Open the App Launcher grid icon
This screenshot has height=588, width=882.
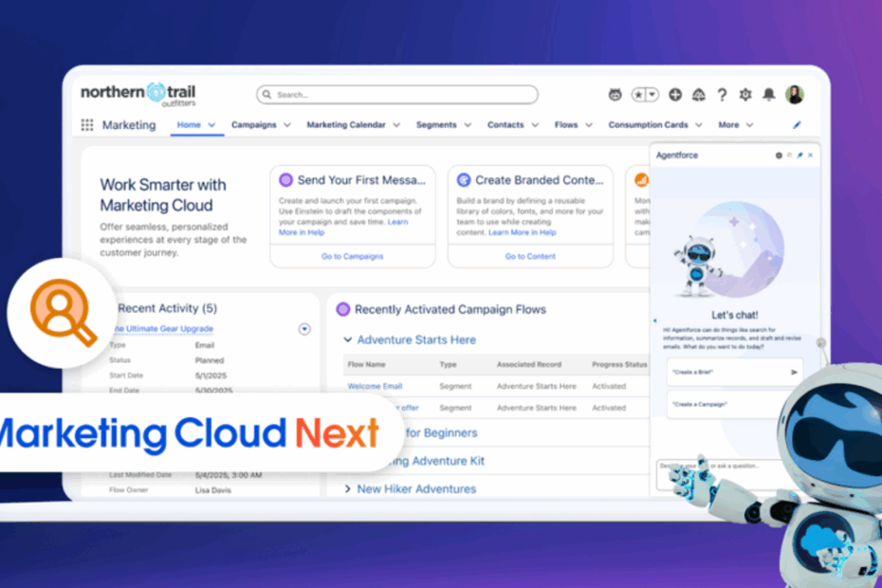(x=86, y=125)
